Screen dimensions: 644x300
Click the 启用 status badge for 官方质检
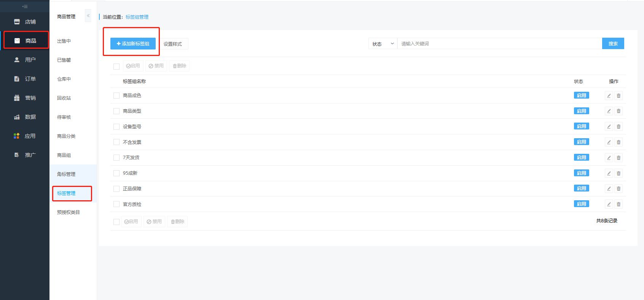(x=581, y=204)
